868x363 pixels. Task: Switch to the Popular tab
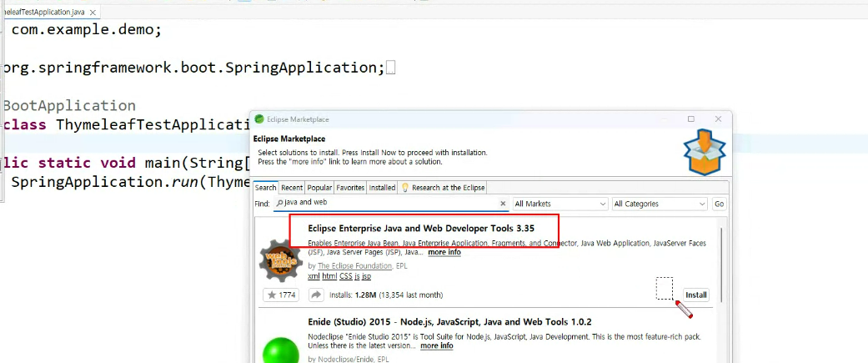tap(319, 188)
